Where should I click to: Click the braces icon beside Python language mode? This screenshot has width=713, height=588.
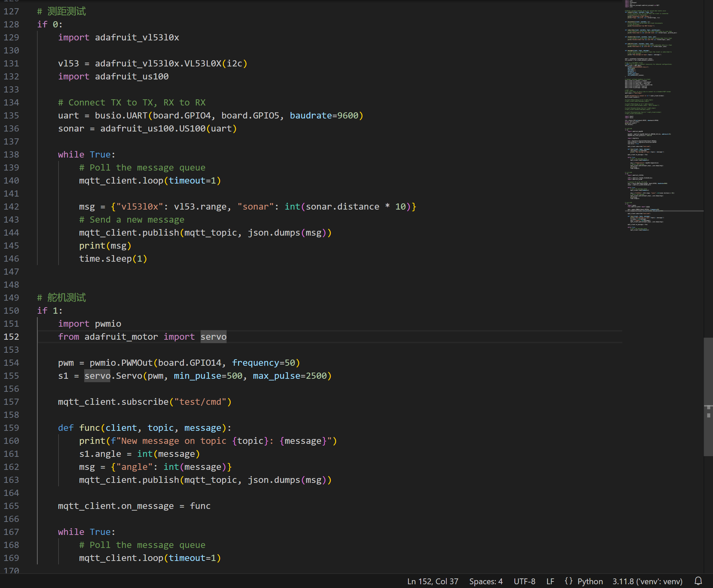[x=569, y=581]
